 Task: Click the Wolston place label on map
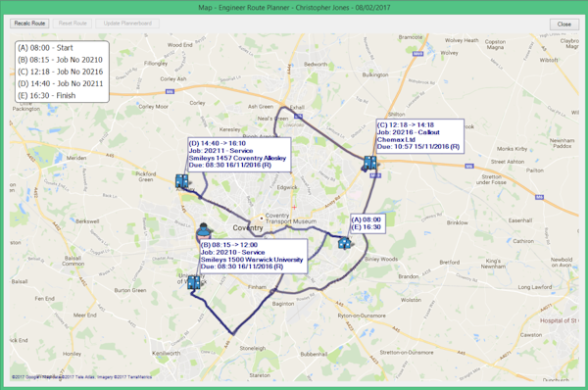coord(411,300)
